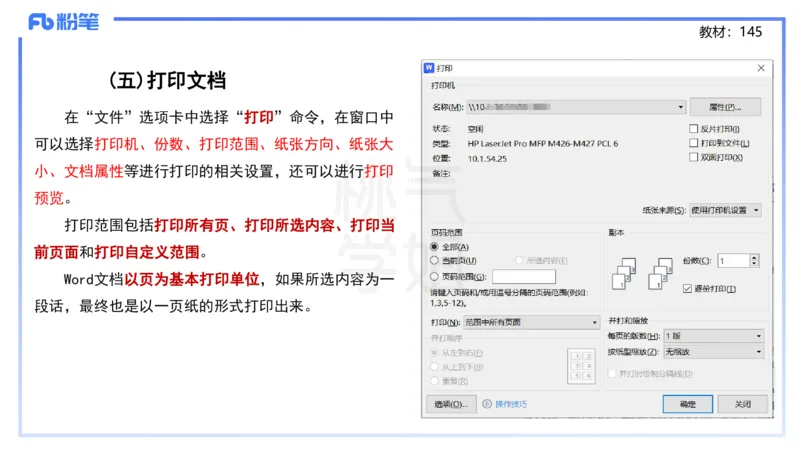
Task: Click the 份数 number input field
Action: (733, 261)
